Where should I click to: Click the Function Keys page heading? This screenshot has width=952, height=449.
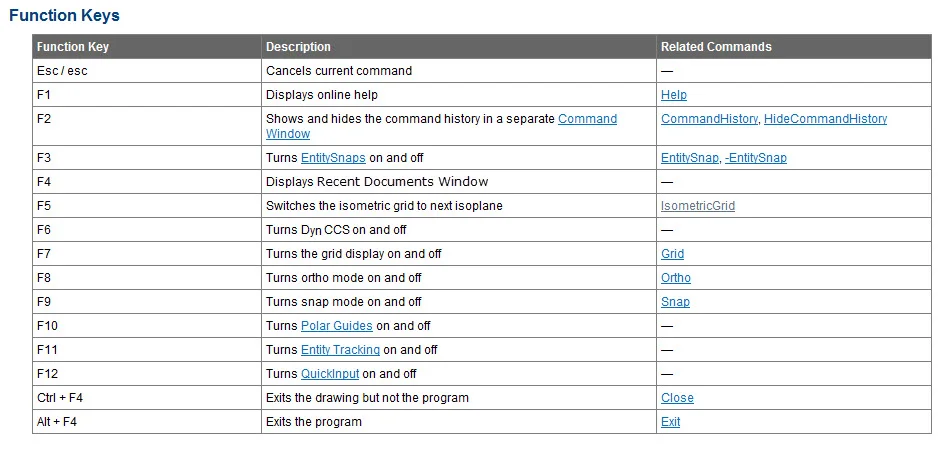pos(64,16)
